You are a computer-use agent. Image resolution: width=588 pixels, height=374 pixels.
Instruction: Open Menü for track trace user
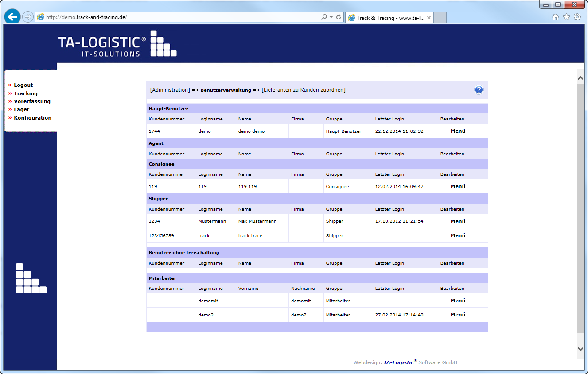point(458,235)
